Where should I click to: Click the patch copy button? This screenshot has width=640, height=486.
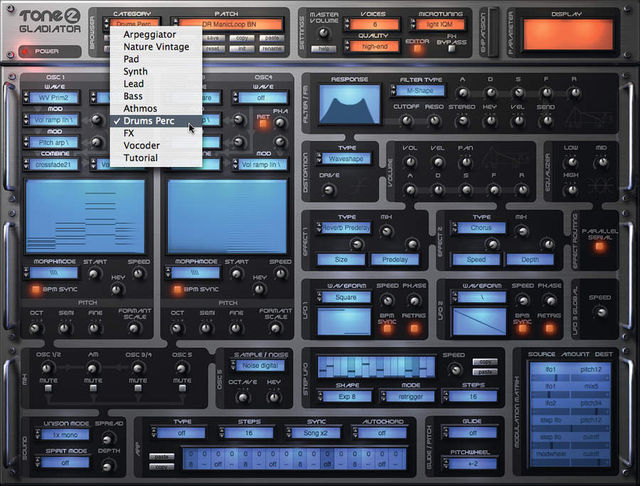242,38
